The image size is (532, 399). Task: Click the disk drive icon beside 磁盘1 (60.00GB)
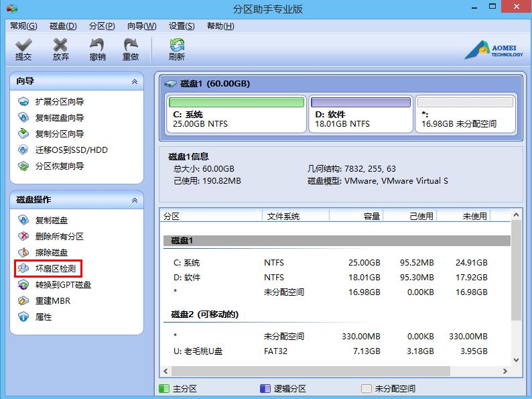[x=171, y=84]
